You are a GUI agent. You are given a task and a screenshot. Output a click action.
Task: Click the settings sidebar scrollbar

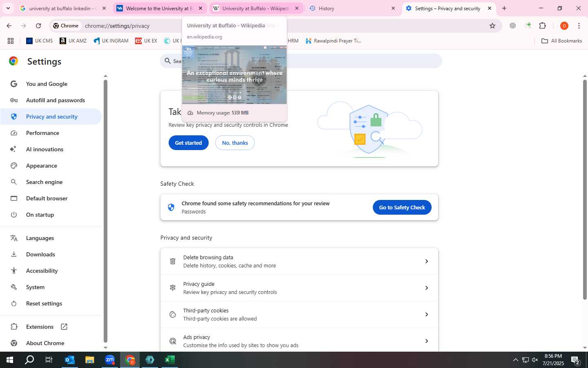click(x=105, y=211)
